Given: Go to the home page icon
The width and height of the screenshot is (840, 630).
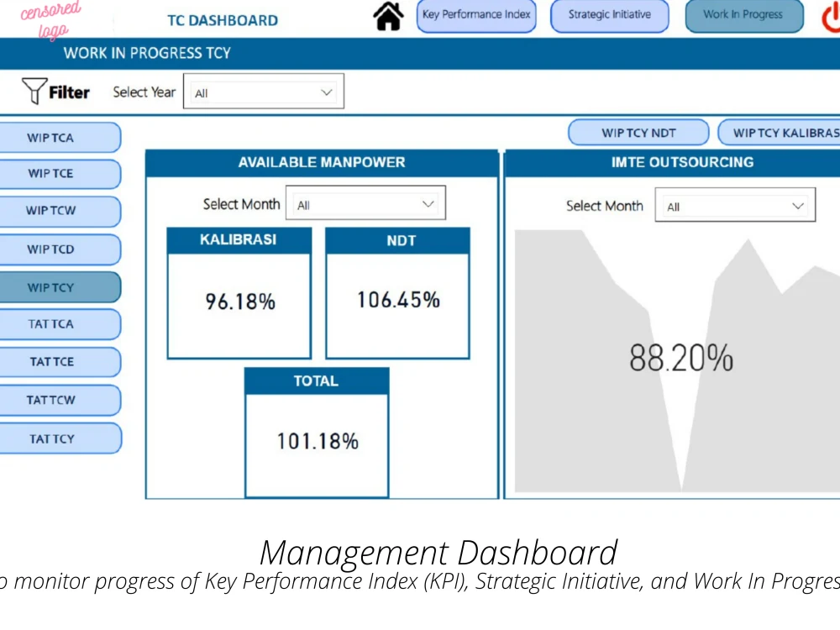Looking at the screenshot, I should pyautogui.click(x=388, y=16).
